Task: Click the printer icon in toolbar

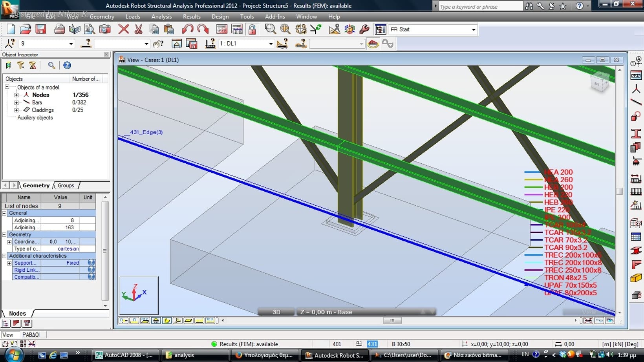Action: tap(59, 29)
